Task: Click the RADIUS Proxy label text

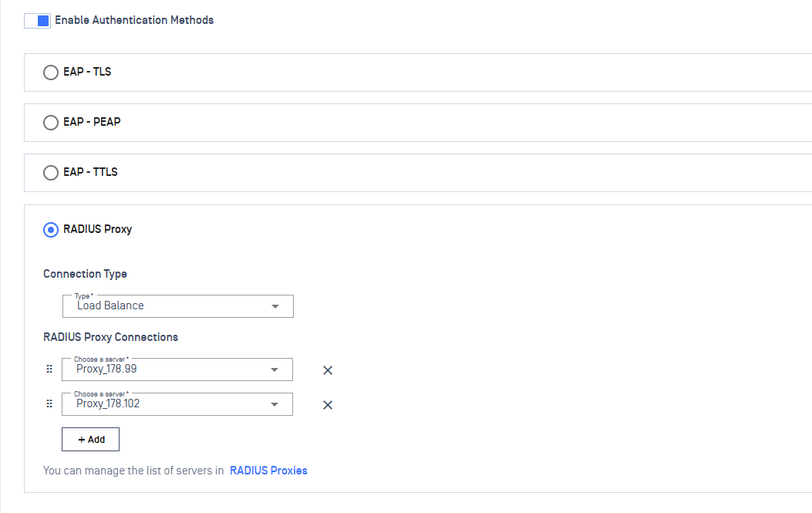Action: pyautogui.click(x=97, y=229)
